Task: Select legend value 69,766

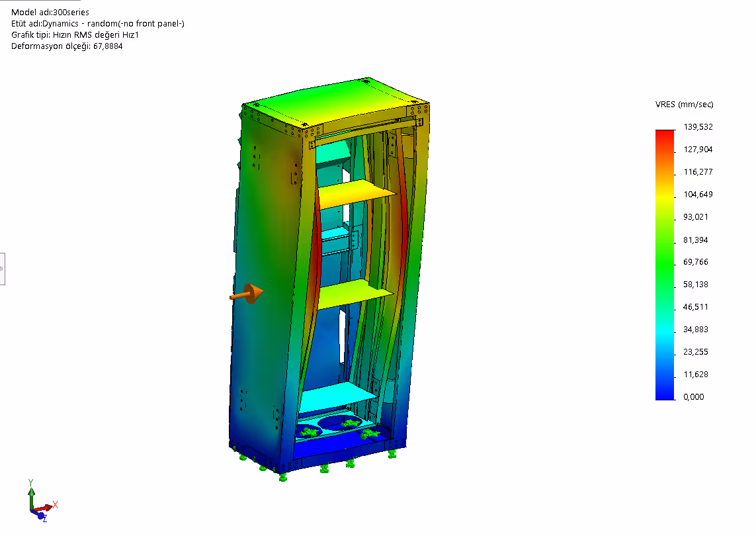Action: [696, 262]
